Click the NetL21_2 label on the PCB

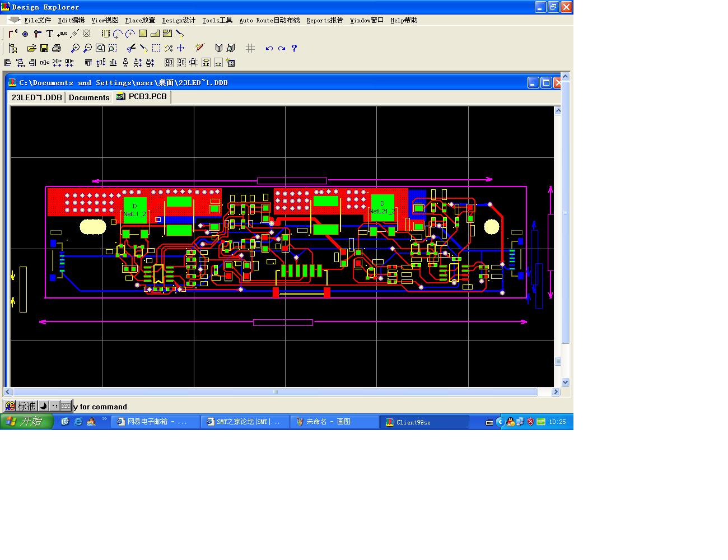pos(382,212)
